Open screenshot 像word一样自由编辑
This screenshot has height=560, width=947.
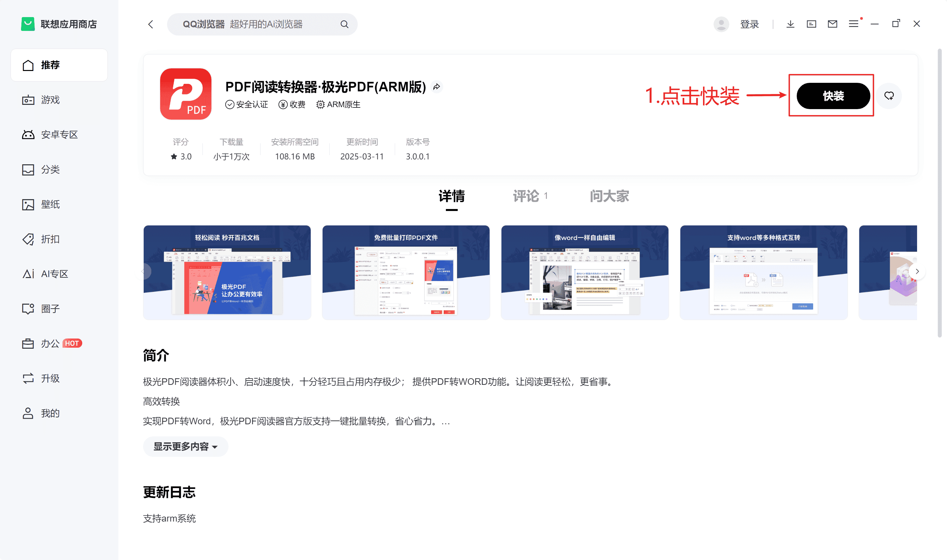(x=585, y=272)
